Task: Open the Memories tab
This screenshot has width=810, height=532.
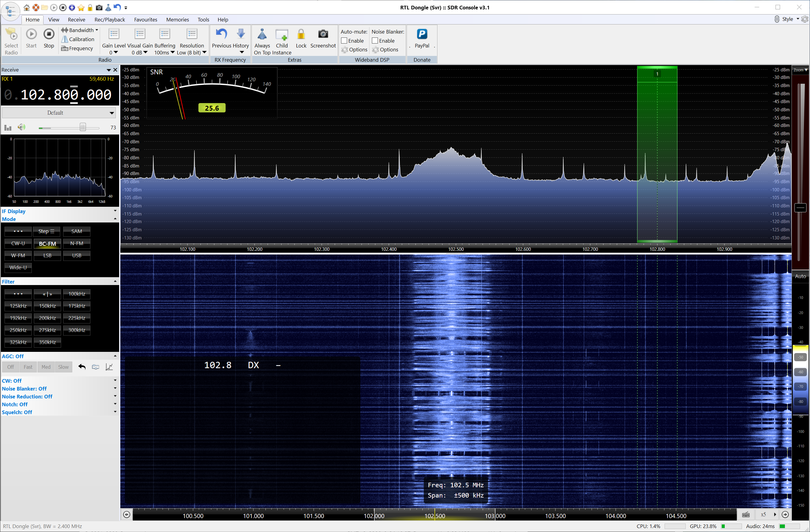Action: click(x=177, y=19)
